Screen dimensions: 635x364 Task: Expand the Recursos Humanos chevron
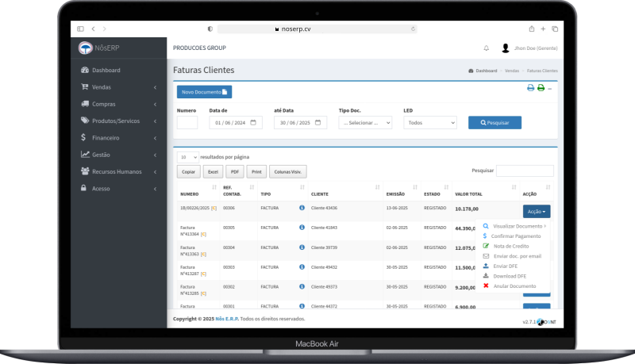click(155, 172)
